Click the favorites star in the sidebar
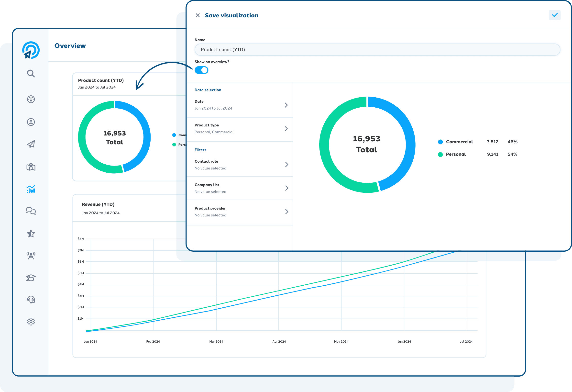The height and width of the screenshot is (392, 572). point(31,234)
